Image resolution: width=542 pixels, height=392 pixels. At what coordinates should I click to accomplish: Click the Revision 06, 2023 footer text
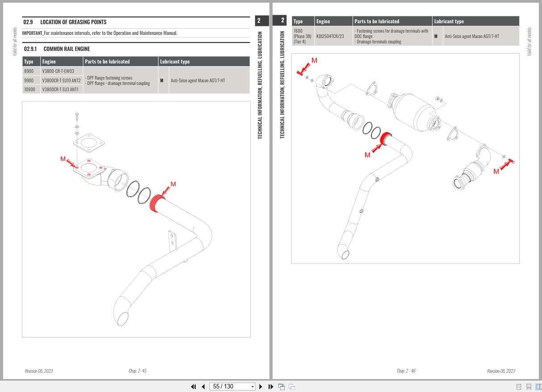point(38,371)
